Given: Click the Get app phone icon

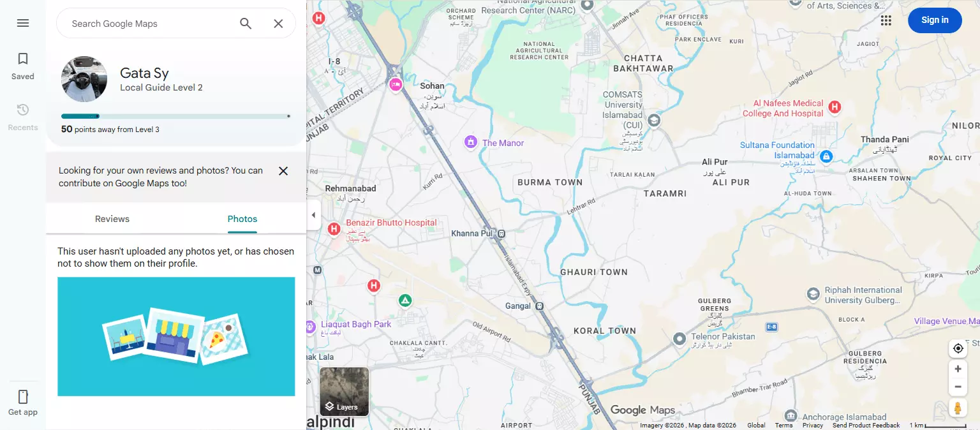Looking at the screenshot, I should click(x=23, y=397).
